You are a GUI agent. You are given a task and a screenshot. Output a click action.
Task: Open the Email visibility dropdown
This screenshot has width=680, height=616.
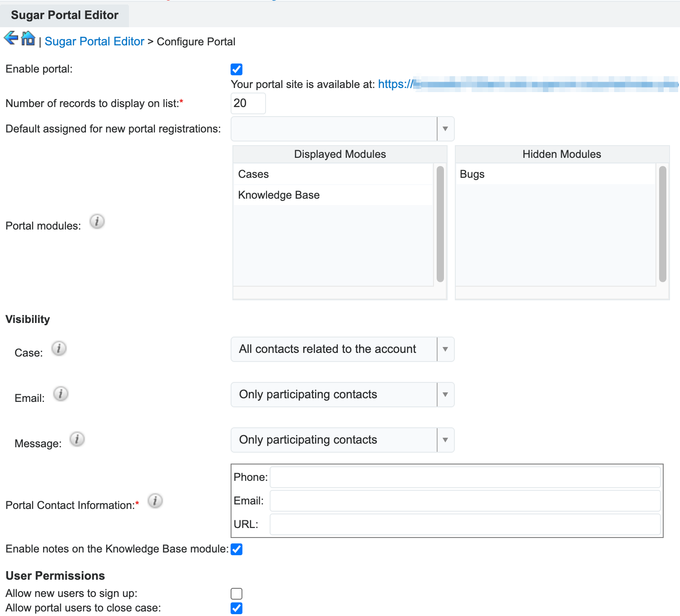(342, 395)
